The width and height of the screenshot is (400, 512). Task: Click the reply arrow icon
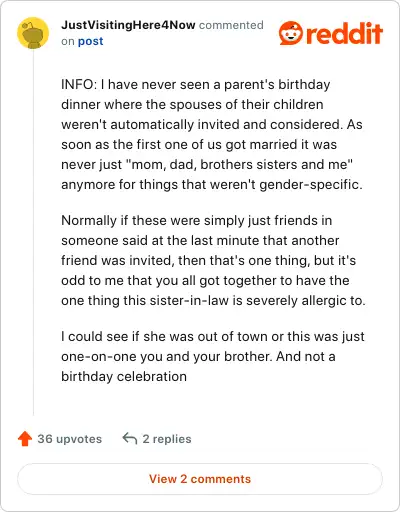(130, 439)
